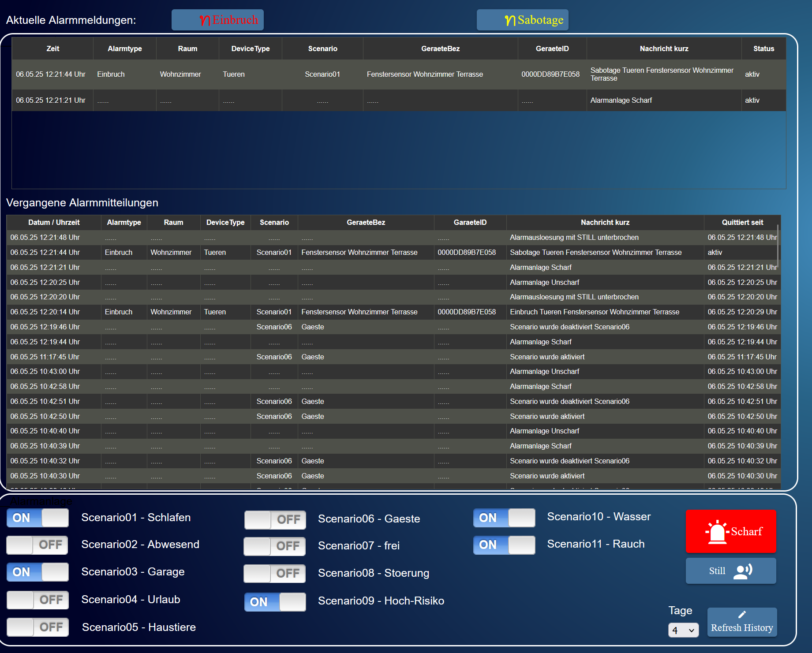Click the Sabotage alarm indicator button
This screenshot has width=812, height=653.
pyautogui.click(x=523, y=20)
